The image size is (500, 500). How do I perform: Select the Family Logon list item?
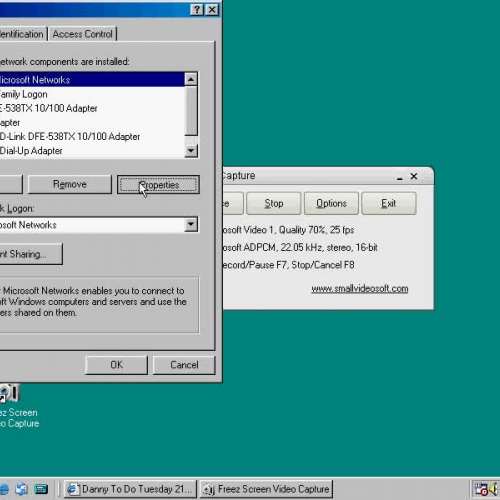tap(92, 94)
